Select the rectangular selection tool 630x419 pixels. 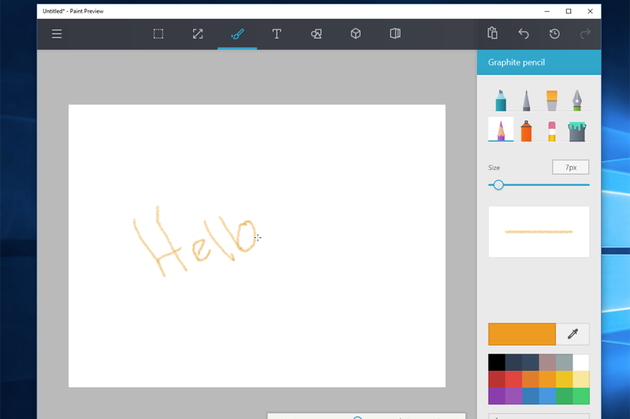pyautogui.click(x=158, y=34)
